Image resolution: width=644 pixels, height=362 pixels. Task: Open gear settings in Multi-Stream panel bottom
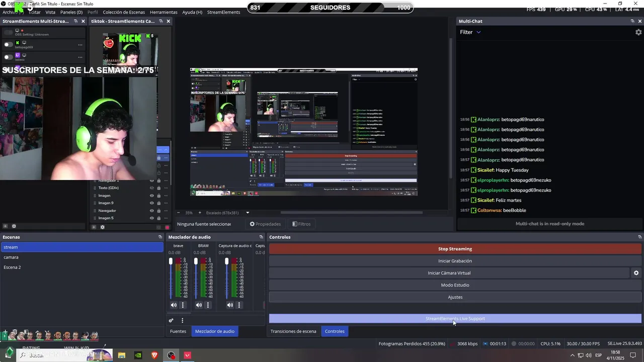tap(14, 226)
